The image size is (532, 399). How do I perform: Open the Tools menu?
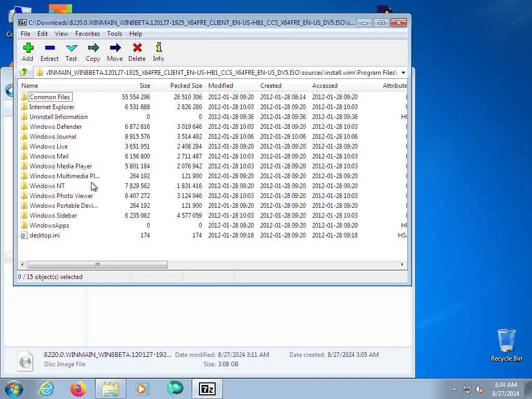pos(114,34)
